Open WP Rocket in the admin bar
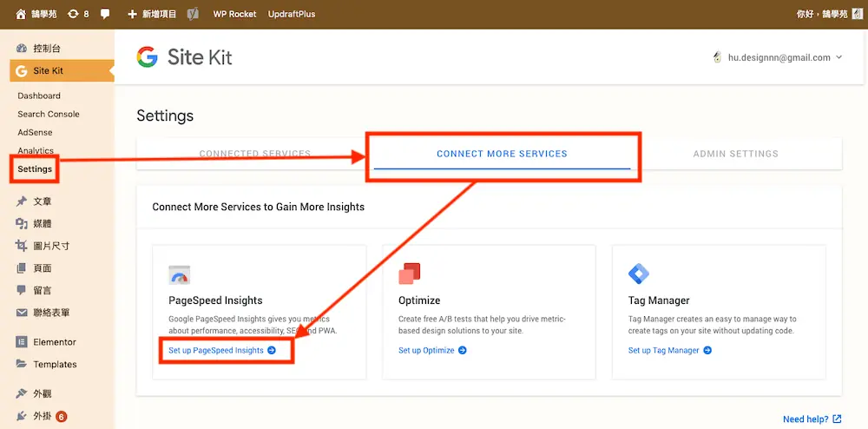The width and height of the screenshot is (868, 429). [234, 15]
